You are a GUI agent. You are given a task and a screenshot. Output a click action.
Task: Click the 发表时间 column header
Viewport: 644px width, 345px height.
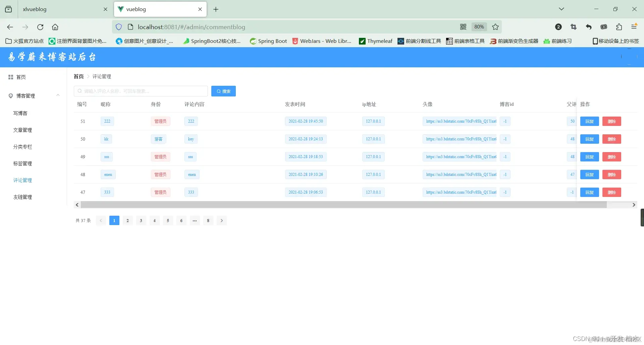(x=295, y=104)
